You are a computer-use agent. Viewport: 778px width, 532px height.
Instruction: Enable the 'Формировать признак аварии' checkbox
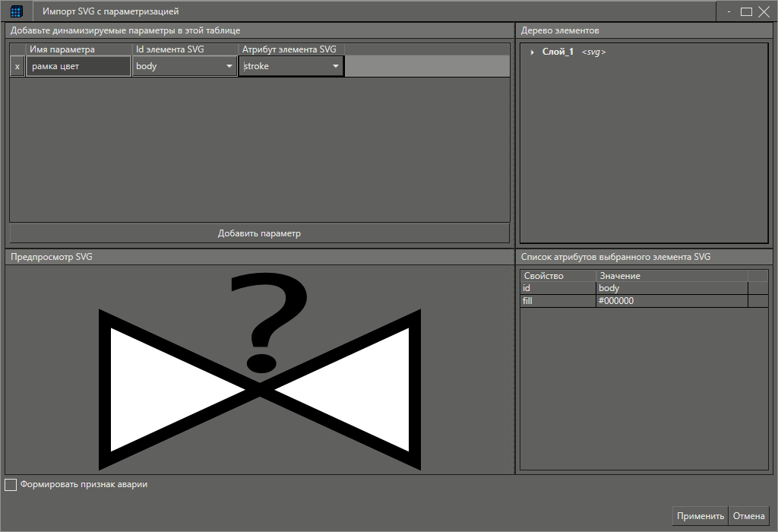click(x=11, y=484)
